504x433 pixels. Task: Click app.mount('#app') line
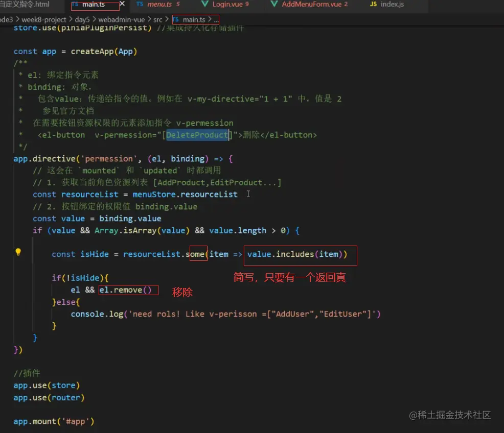54,421
